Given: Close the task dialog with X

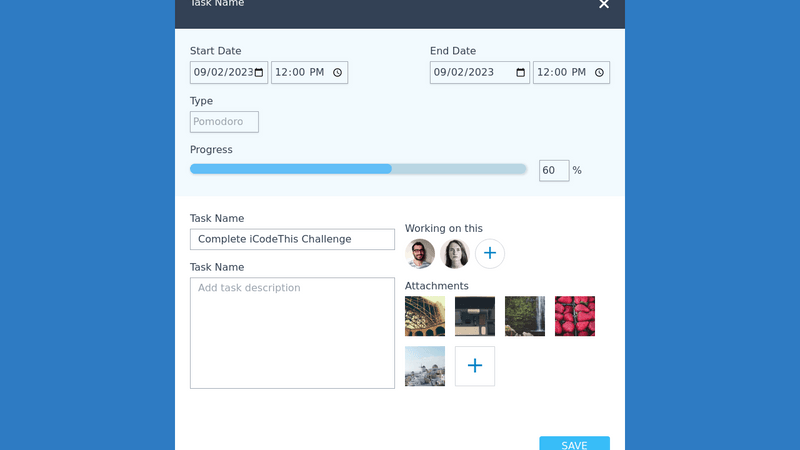Looking at the screenshot, I should 604,5.
